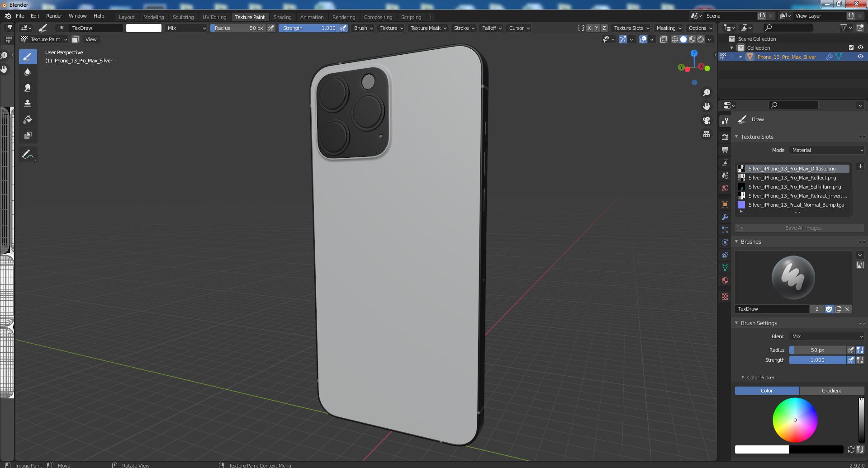Viewport: 868px width, 468px height.
Task: Open Render properties tab
Action: pos(725,137)
